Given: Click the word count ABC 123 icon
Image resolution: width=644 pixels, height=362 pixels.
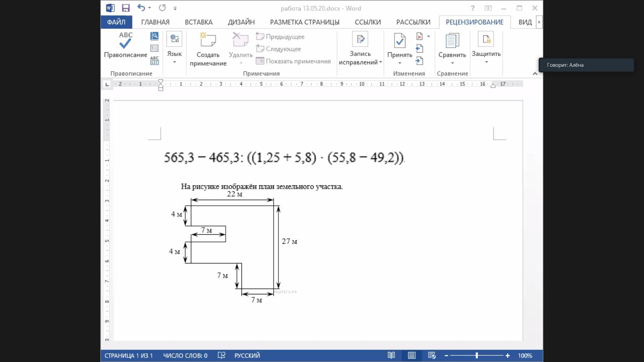Looking at the screenshot, I should tap(154, 60).
